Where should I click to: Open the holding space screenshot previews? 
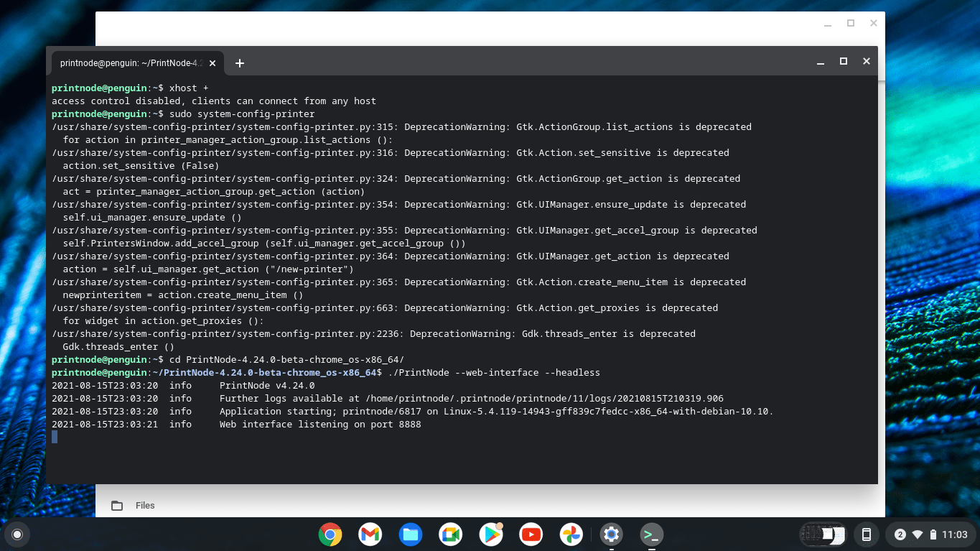tap(823, 534)
